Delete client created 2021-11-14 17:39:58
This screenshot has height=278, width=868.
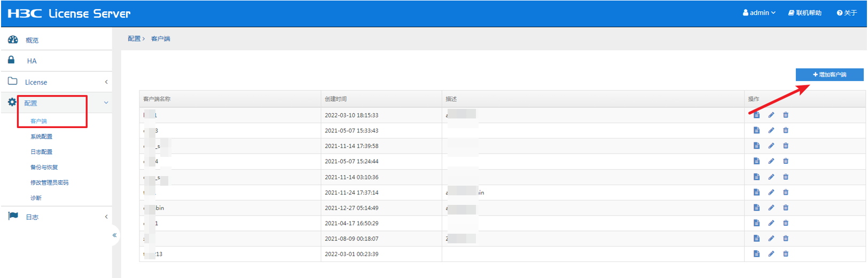click(786, 146)
